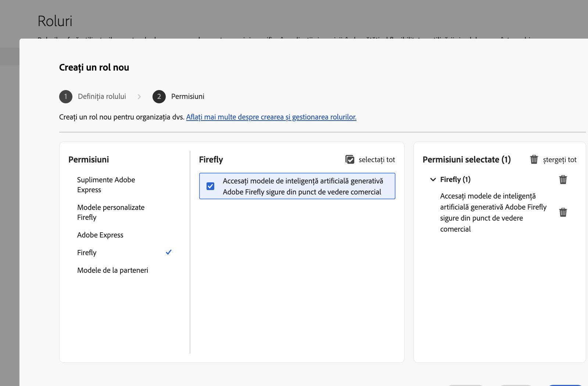This screenshot has width=588, height=386.
Task: Click the highlighted Firefly permission card
Action: (297, 186)
